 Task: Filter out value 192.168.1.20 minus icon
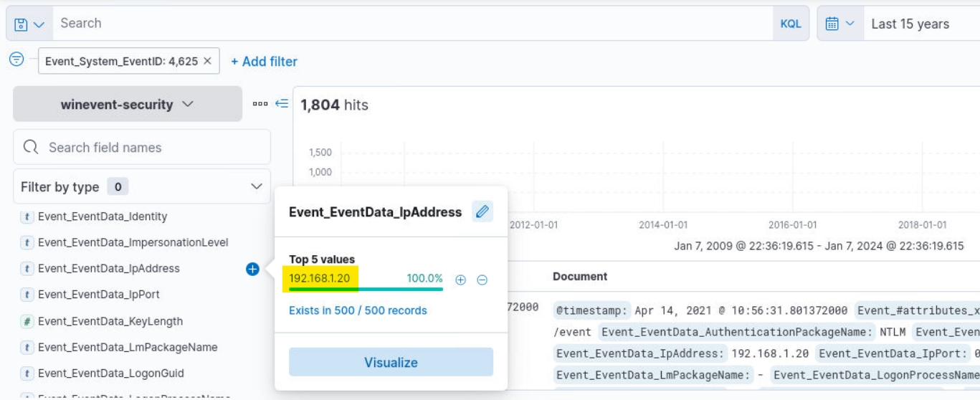point(482,280)
